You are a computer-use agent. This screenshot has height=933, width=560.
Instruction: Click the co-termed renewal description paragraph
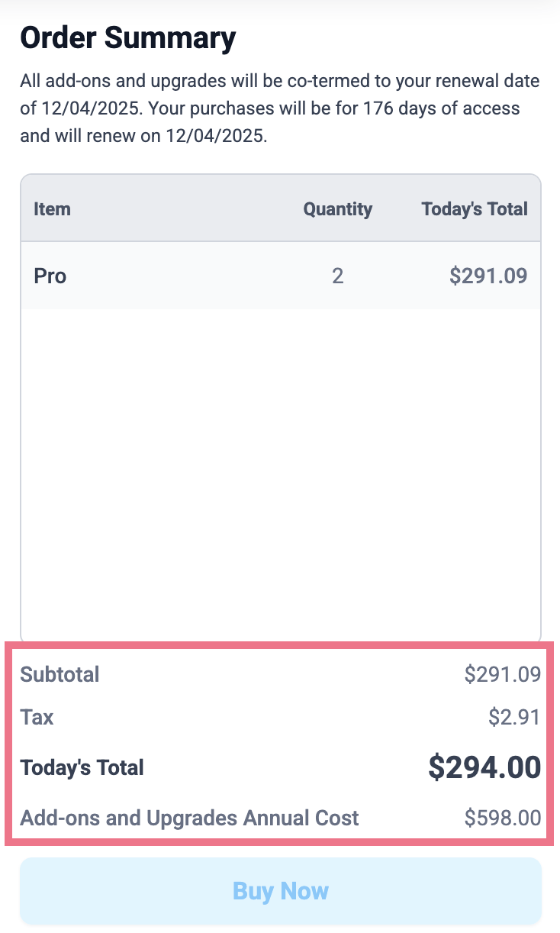(x=280, y=108)
